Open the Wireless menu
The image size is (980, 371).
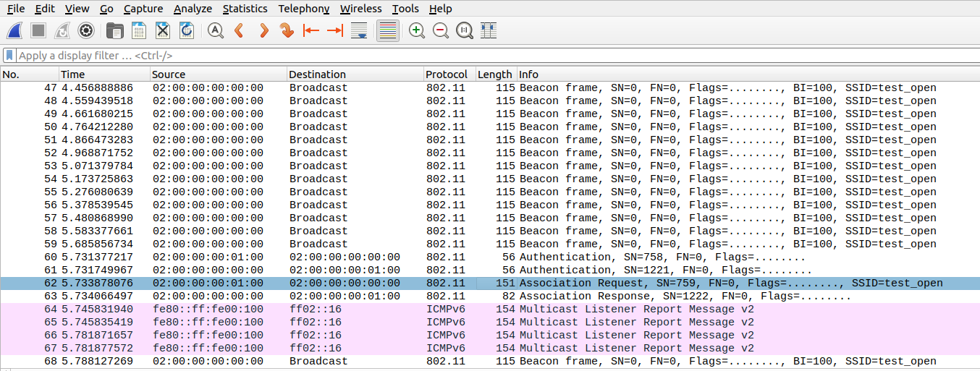pyautogui.click(x=360, y=9)
